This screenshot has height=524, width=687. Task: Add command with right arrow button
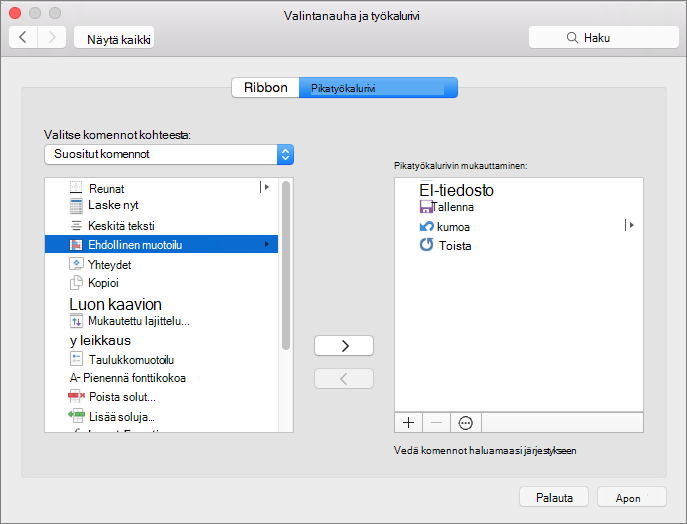344,346
